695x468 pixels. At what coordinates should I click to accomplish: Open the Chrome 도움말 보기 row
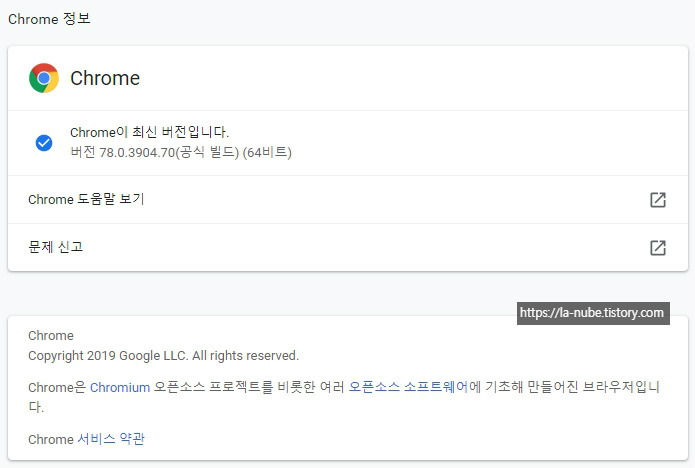348,199
